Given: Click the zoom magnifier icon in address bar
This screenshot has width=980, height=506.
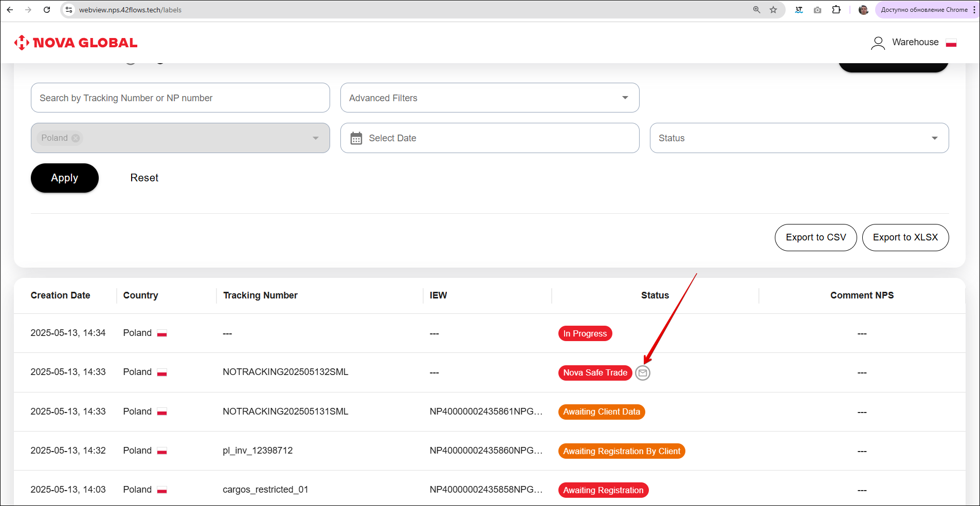Looking at the screenshot, I should point(756,10).
